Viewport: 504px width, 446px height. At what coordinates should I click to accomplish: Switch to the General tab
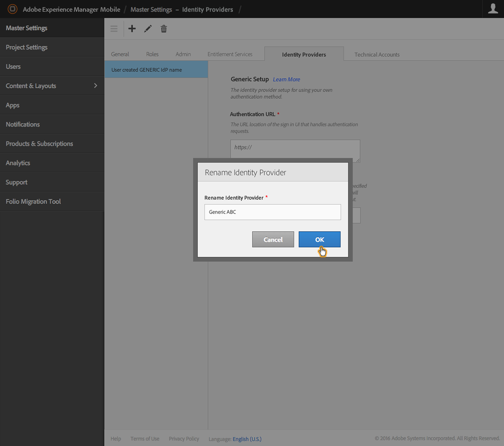pyautogui.click(x=120, y=54)
